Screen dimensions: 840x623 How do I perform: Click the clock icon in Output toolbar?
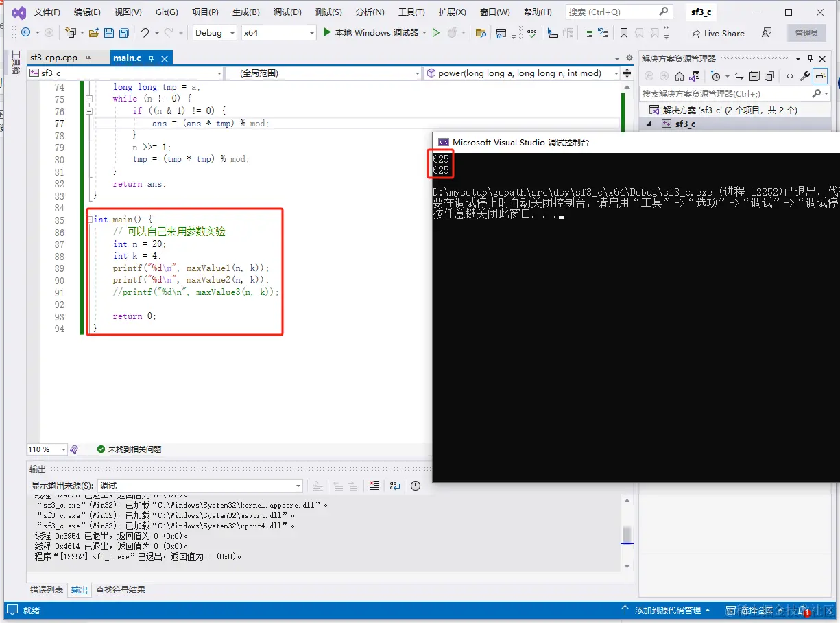click(416, 486)
